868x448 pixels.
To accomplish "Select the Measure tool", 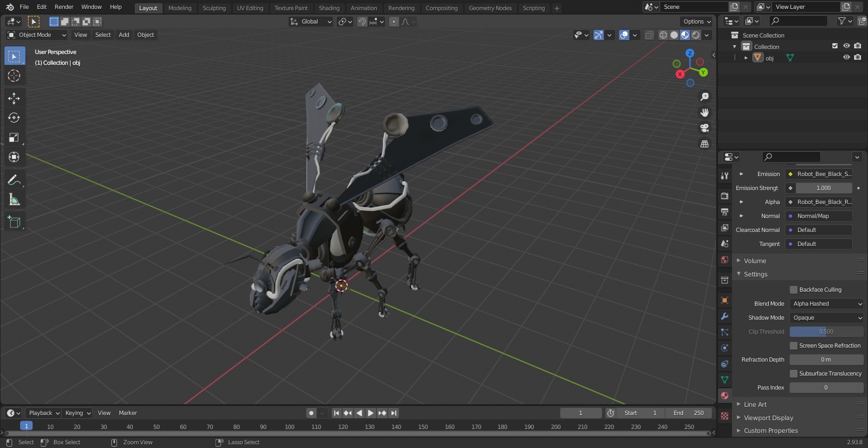I will (14, 200).
